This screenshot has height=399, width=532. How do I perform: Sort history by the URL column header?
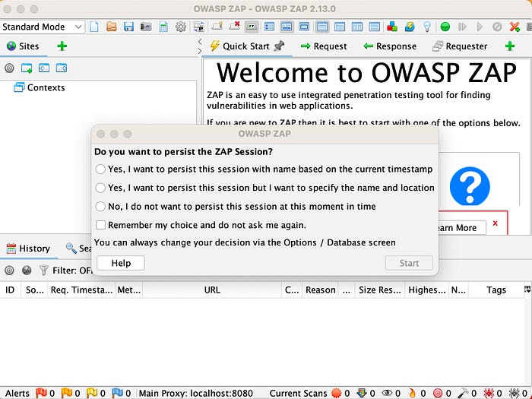(212, 290)
